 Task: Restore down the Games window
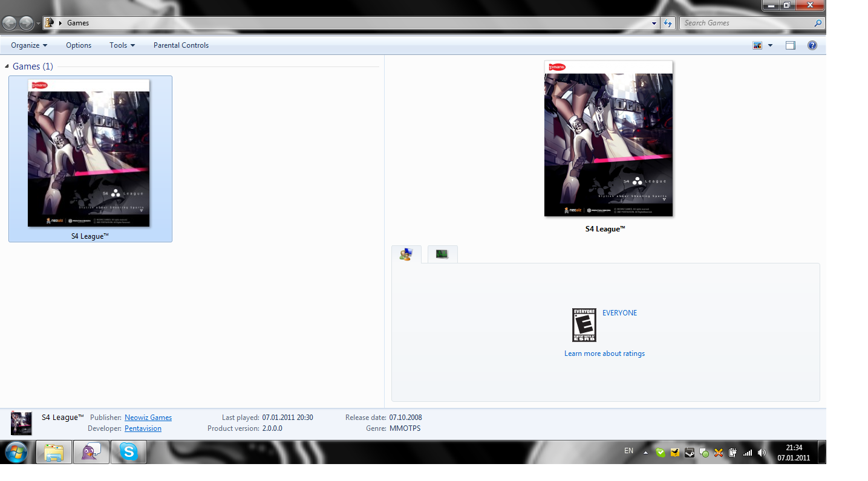tap(786, 5)
